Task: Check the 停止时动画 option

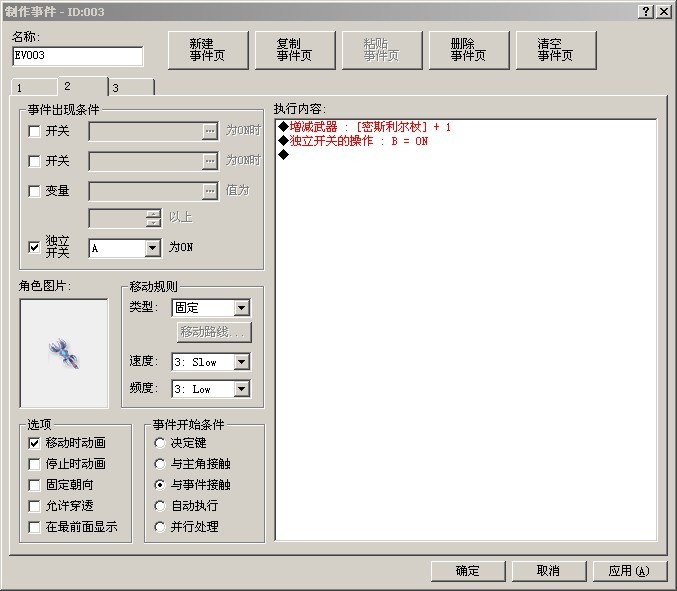Action: click(x=34, y=464)
